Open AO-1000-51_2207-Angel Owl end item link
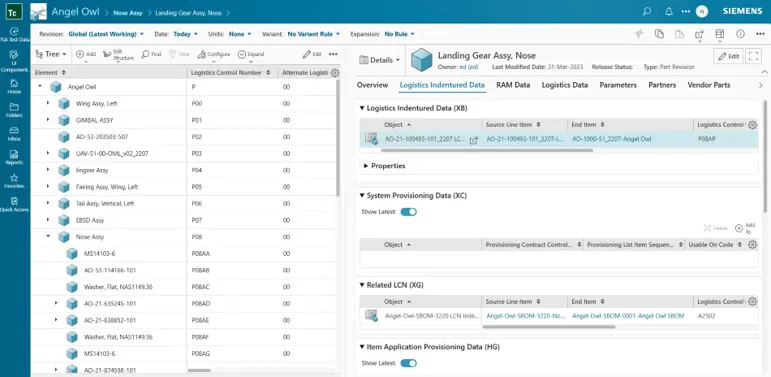771x377 pixels. (x=612, y=140)
